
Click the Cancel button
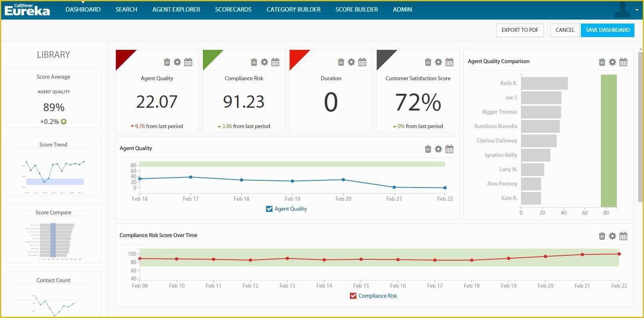coord(565,30)
